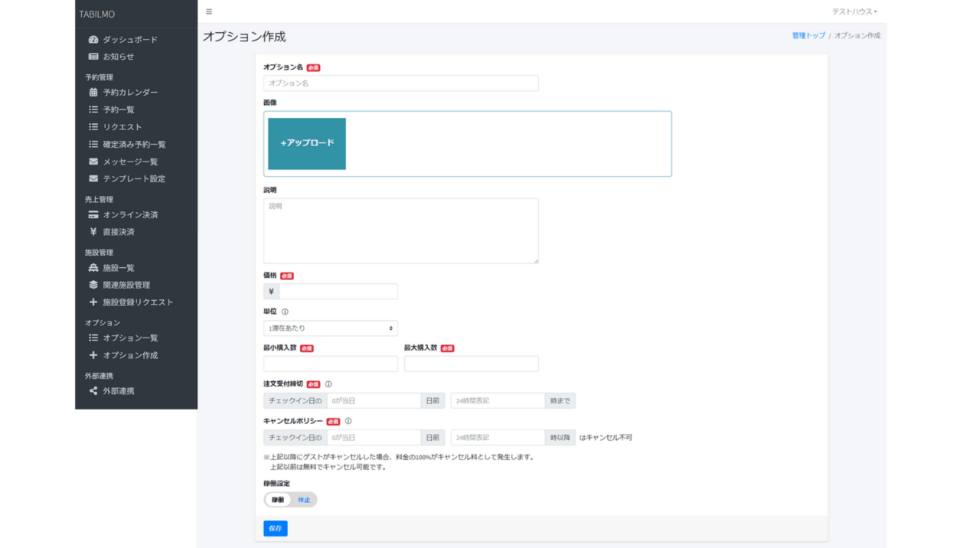The width and height of the screenshot is (980, 548).
Task: Click the yen icon for direct payment
Action: tap(93, 232)
